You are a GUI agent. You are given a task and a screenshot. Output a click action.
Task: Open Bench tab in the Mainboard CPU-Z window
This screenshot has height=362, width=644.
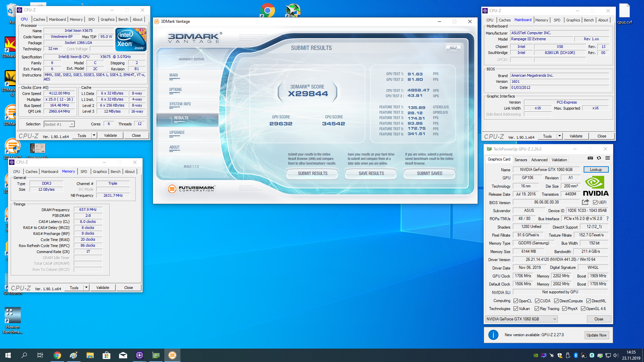[589, 20]
